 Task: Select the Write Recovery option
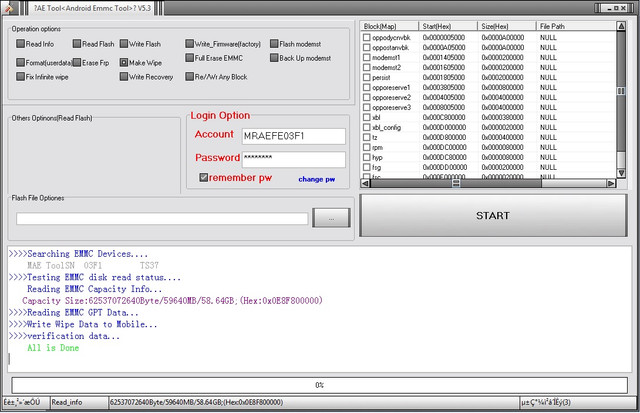(123, 77)
